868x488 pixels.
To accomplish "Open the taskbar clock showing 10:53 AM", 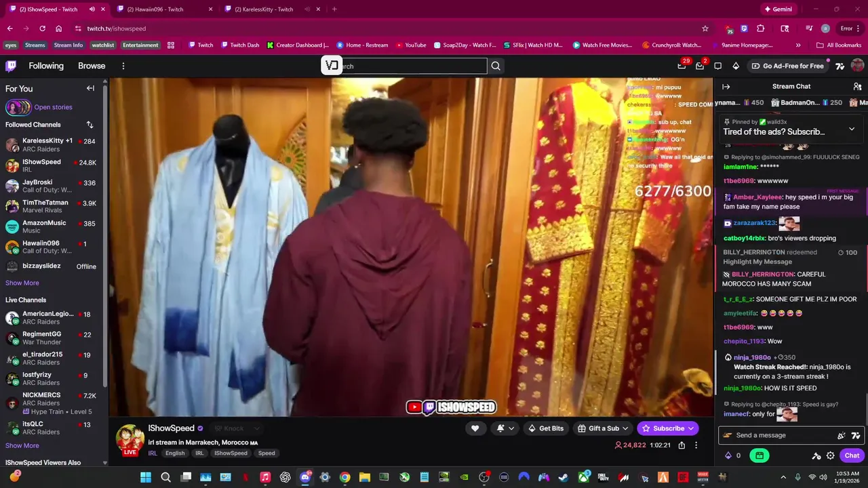I will coord(848,477).
